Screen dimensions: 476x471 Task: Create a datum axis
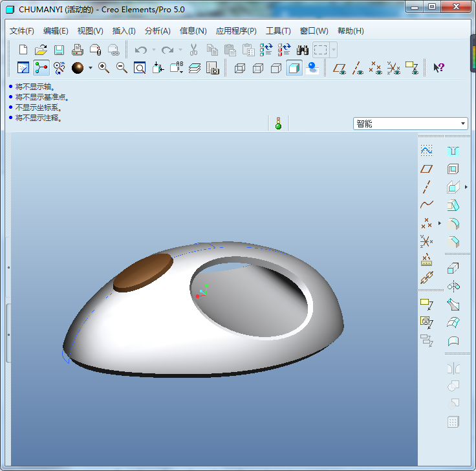tap(426, 187)
